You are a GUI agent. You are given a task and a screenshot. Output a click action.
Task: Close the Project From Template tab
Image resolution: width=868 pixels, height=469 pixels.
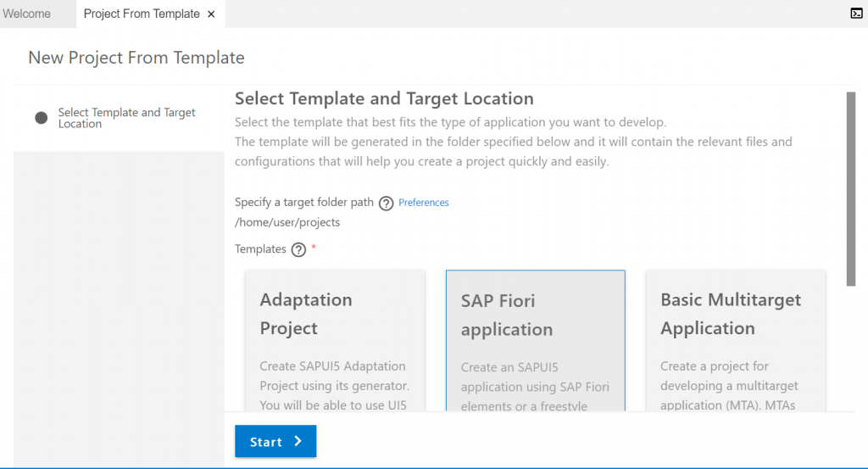point(211,14)
